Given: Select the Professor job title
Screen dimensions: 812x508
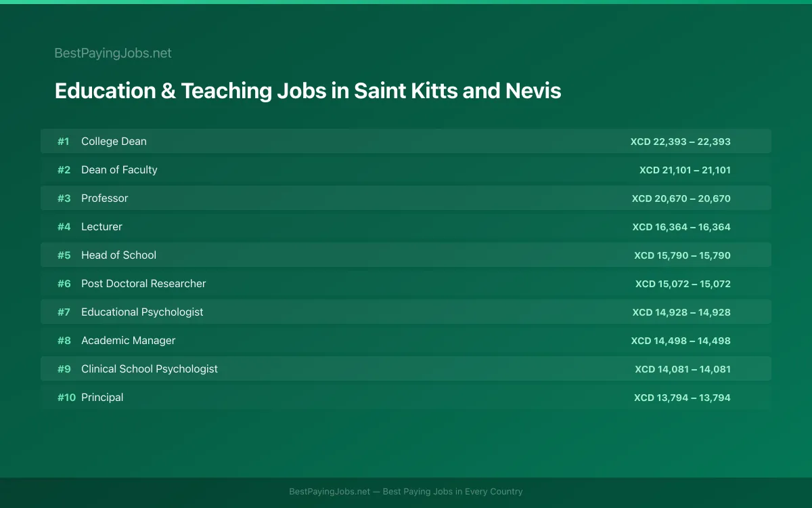Looking at the screenshot, I should [104, 198].
